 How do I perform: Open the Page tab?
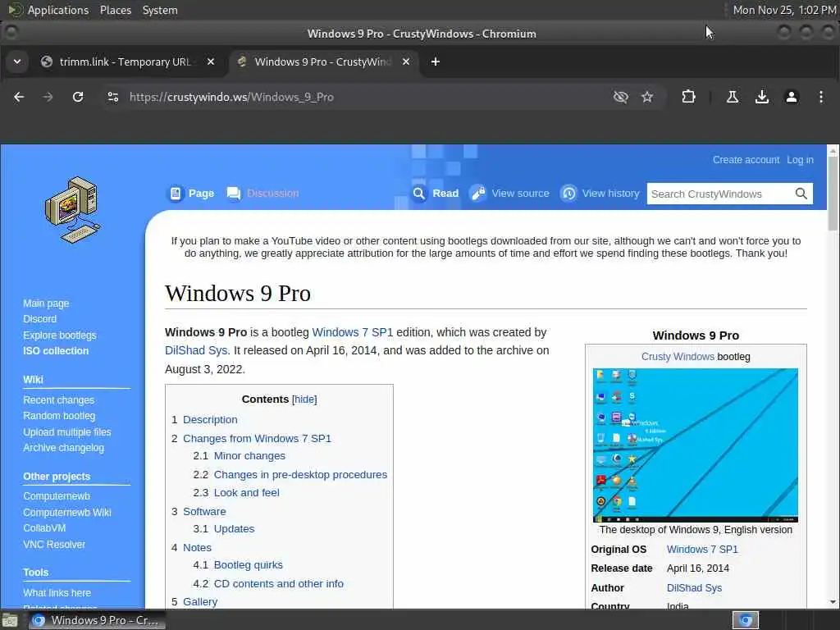[192, 194]
